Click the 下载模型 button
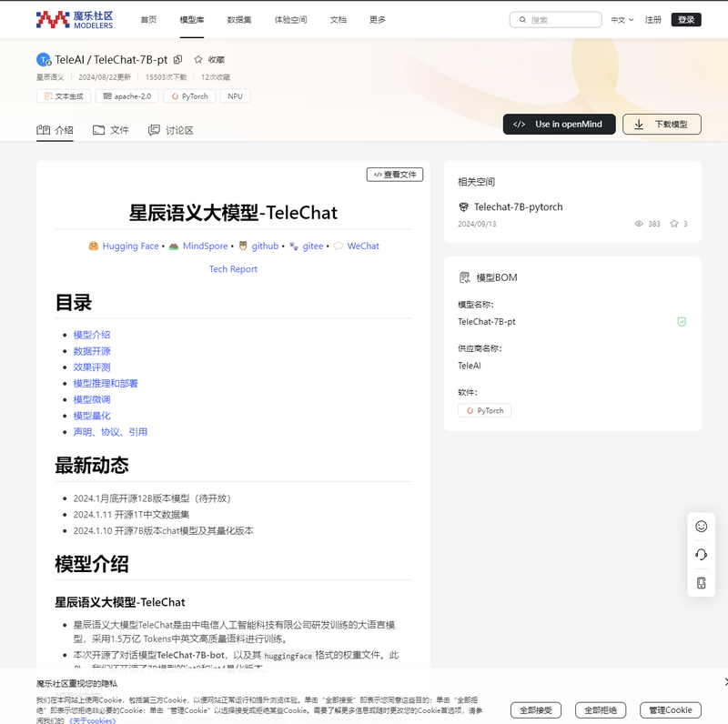 point(662,125)
